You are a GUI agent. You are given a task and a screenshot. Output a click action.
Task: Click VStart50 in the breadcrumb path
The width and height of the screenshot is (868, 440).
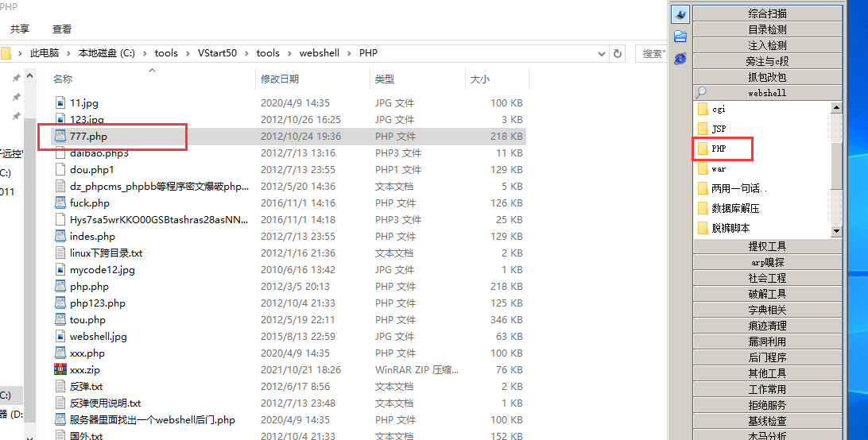tap(217, 53)
